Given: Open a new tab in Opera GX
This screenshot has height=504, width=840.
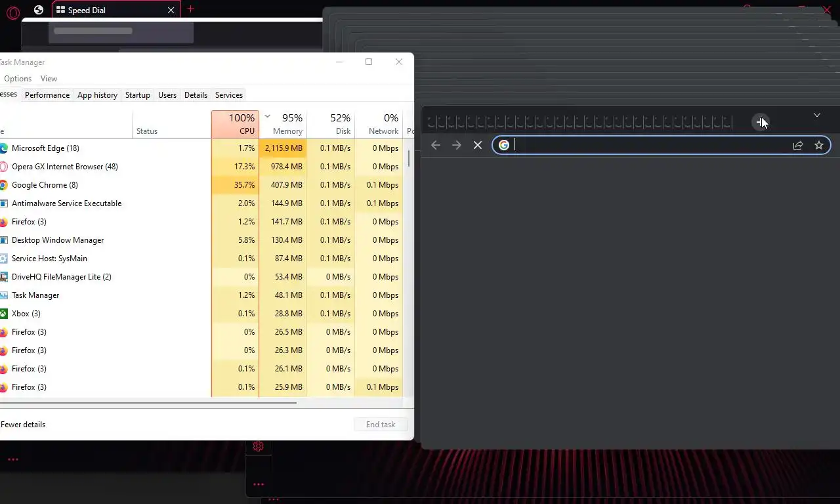Looking at the screenshot, I should click(x=190, y=9).
